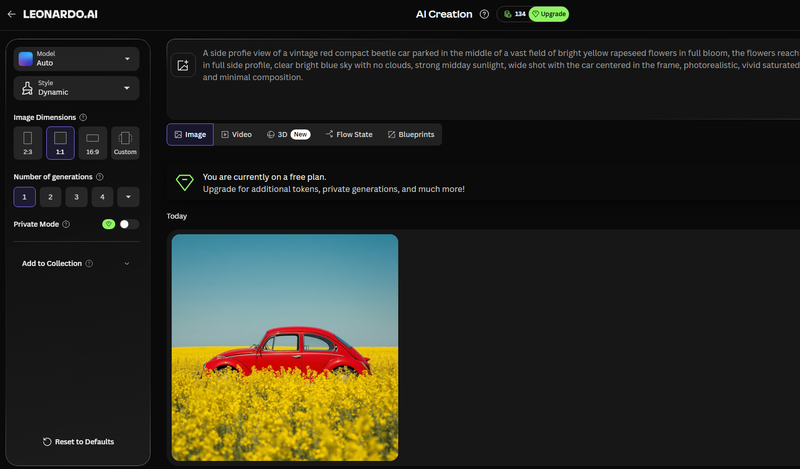This screenshot has width=800, height=469.
Task: Click the Image Dimensions info icon
Action: point(83,117)
